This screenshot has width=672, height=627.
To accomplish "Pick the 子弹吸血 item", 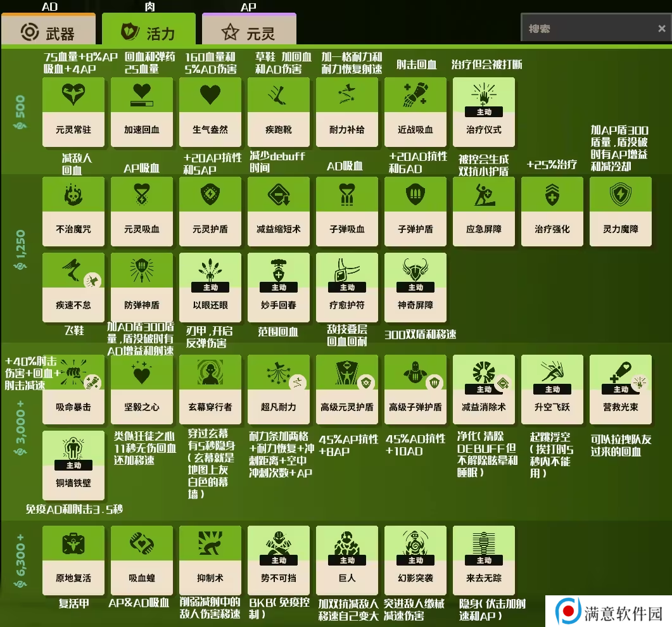I will [347, 212].
